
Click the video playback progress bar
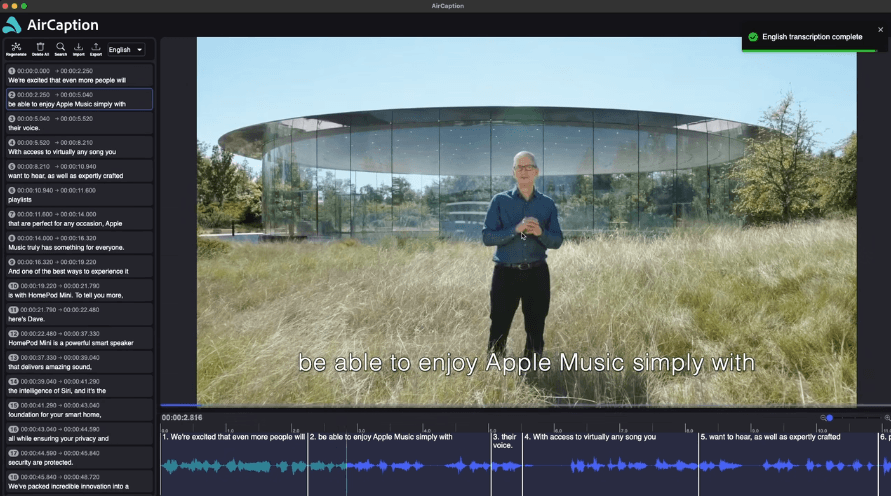click(526, 405)
